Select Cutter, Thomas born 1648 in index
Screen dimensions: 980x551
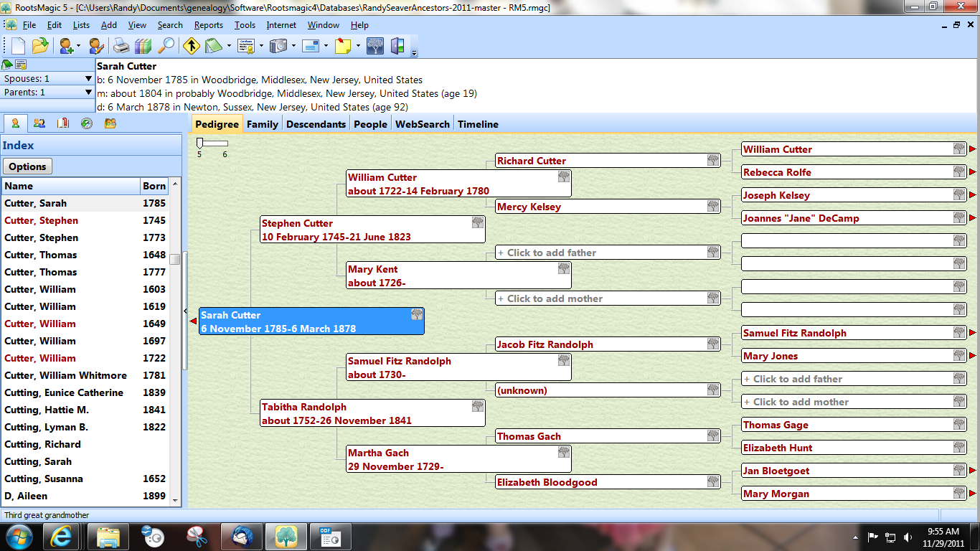click(x=72, y=255)
